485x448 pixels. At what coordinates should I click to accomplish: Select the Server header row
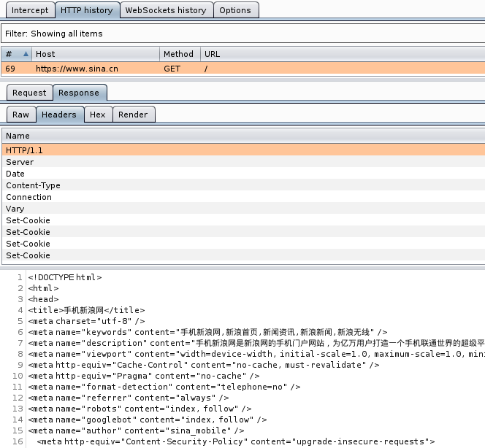(243, 161)
